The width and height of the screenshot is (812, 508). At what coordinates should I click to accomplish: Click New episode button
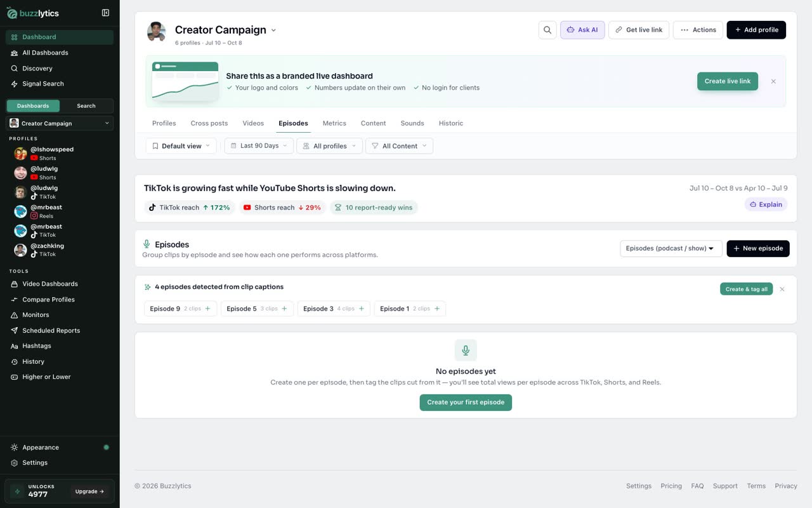758,248
